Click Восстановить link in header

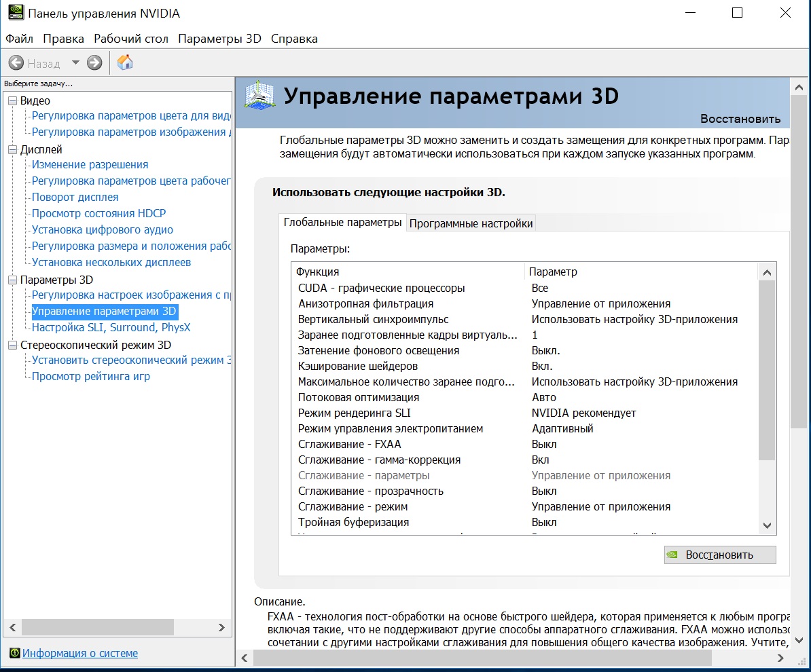click(x=740, y=119)
